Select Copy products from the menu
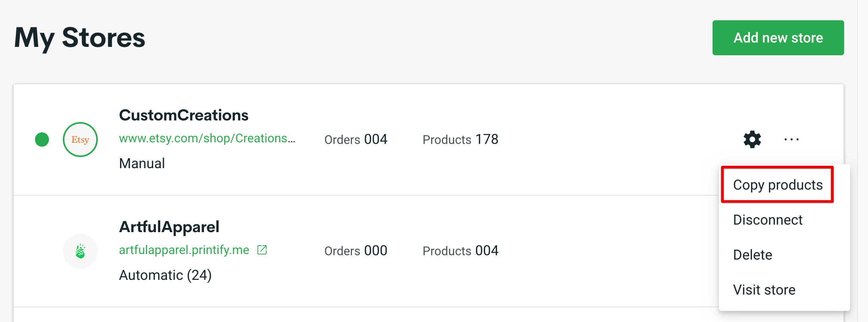 coord(777,185)
